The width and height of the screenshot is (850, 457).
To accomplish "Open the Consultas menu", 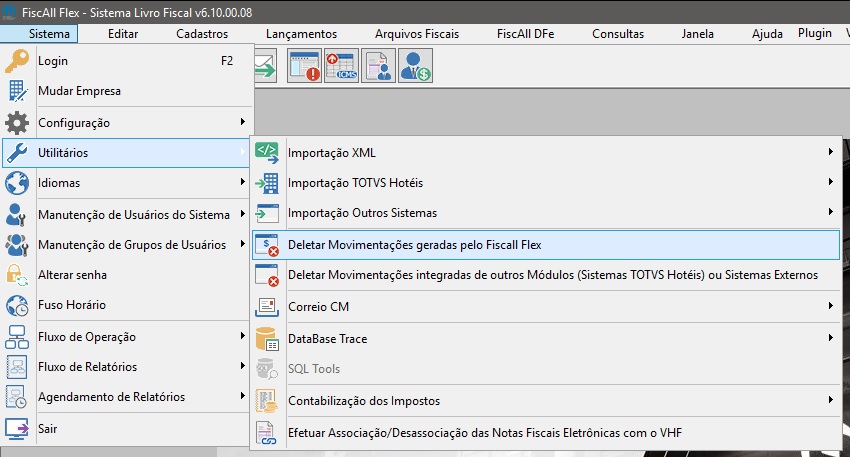I will pos(618,34).
